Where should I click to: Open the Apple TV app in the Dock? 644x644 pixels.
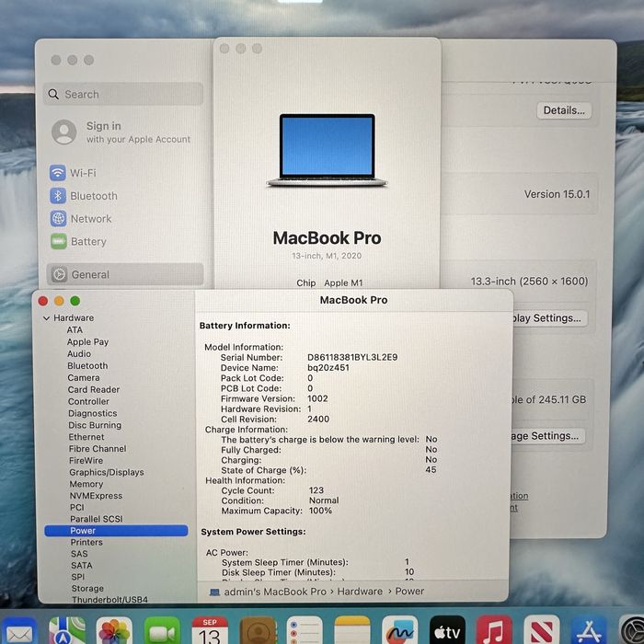[447, 631]
